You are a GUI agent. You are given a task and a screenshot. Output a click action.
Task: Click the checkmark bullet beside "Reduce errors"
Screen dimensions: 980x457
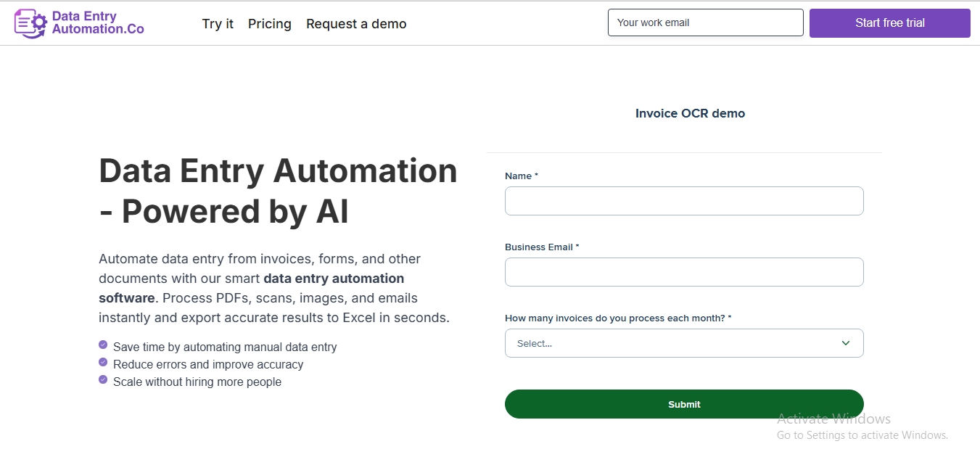point(103,362)
